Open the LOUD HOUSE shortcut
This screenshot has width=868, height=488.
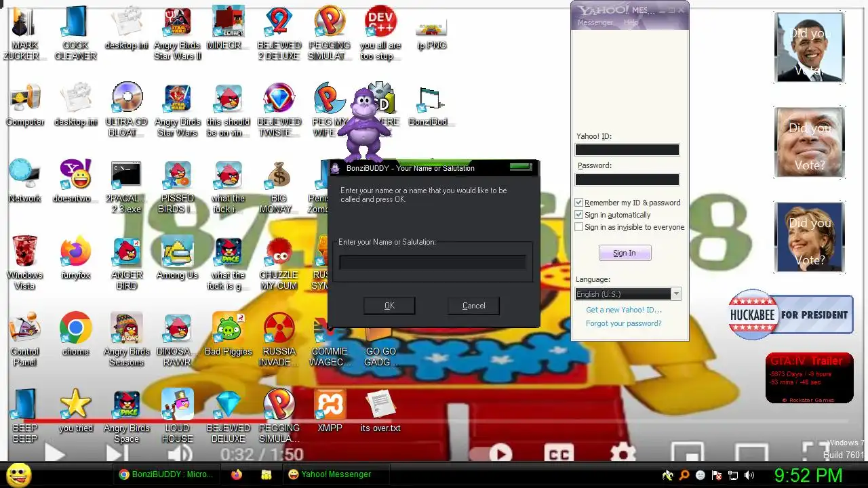pyautogui.click(x=178, y=415)
